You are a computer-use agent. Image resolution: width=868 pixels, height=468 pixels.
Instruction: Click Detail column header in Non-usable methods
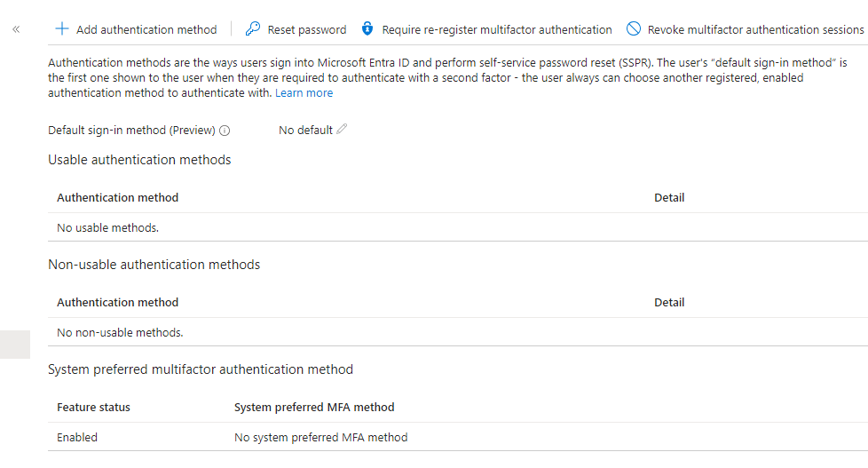pos(669,303)
